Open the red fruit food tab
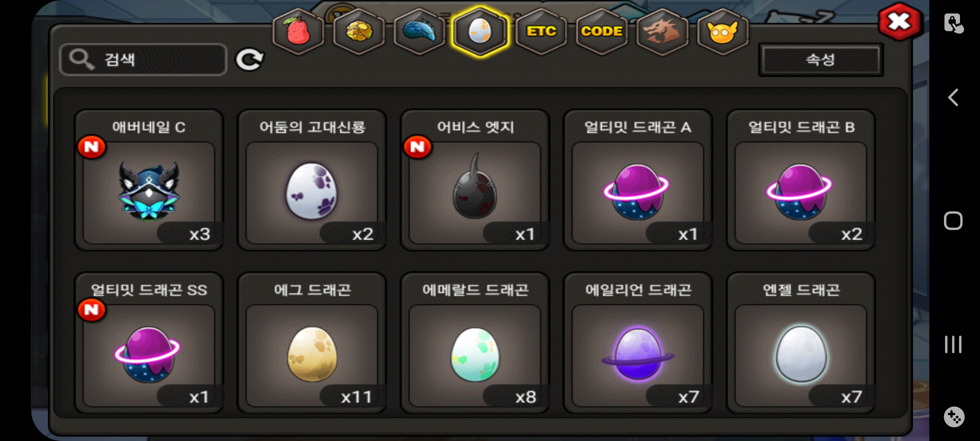The height and width of the screenshot is (441, 980). click(x=298, y=31)
